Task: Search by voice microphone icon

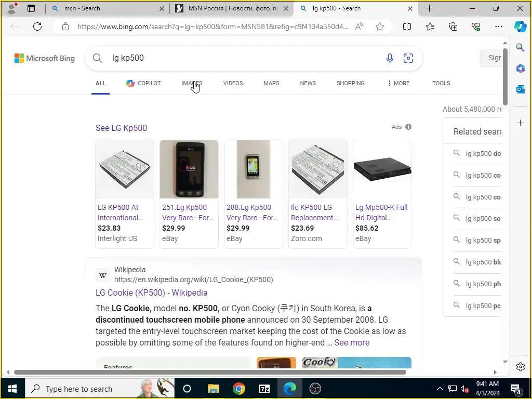Action: tap(390, 58)
